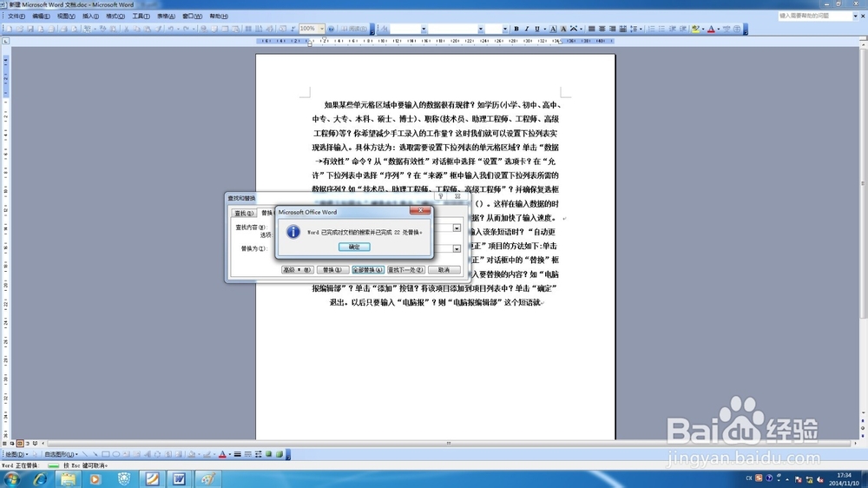This screenshot has height=488, width=868.
Task: Click the help question input box
Action: [814, 16]
